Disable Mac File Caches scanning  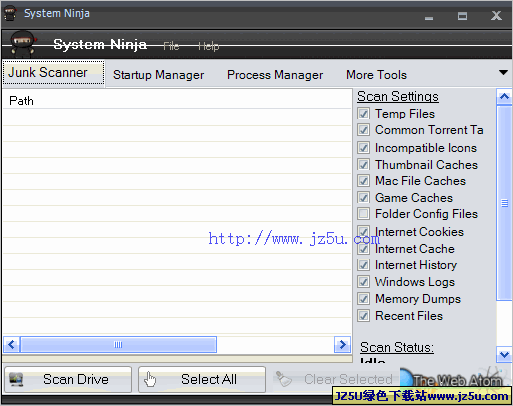tap(363, 181)
